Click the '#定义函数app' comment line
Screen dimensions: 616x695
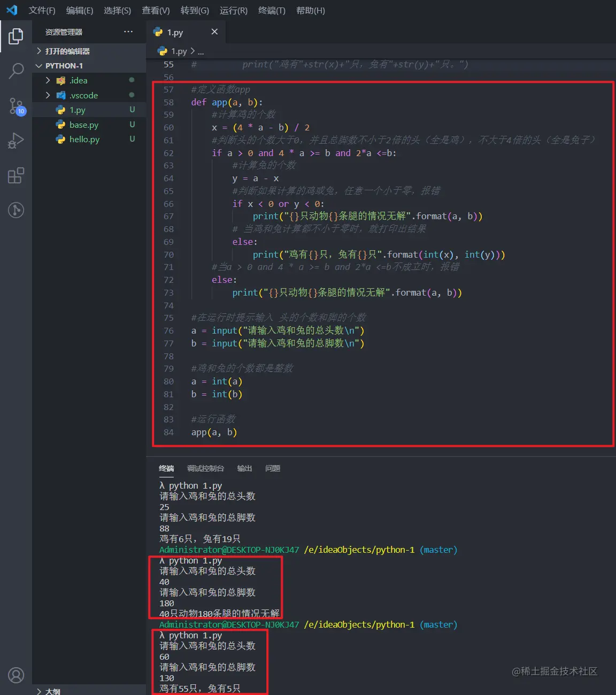[220, 89]
